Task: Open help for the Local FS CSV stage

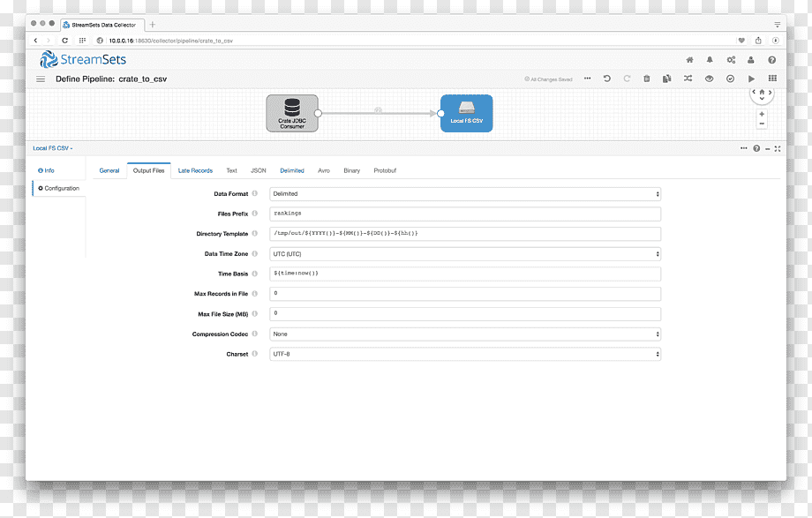Action: click(x=756, y=148)
